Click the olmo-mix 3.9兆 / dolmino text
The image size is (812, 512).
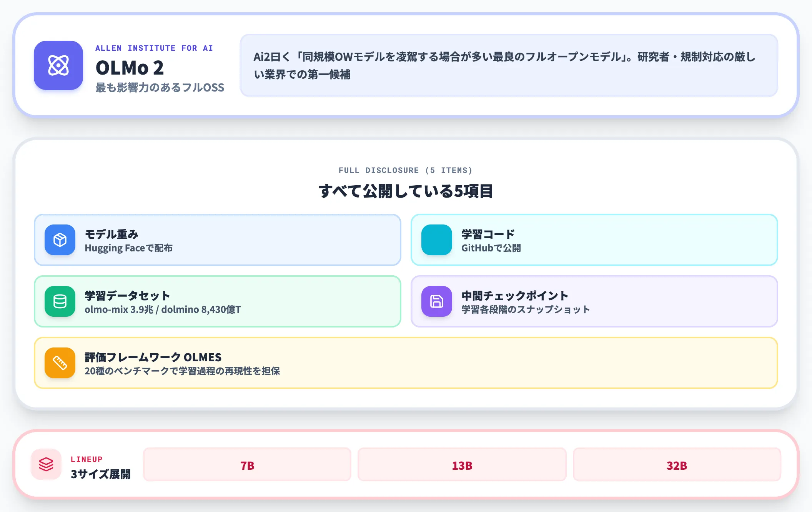click(x=163, y=309)
